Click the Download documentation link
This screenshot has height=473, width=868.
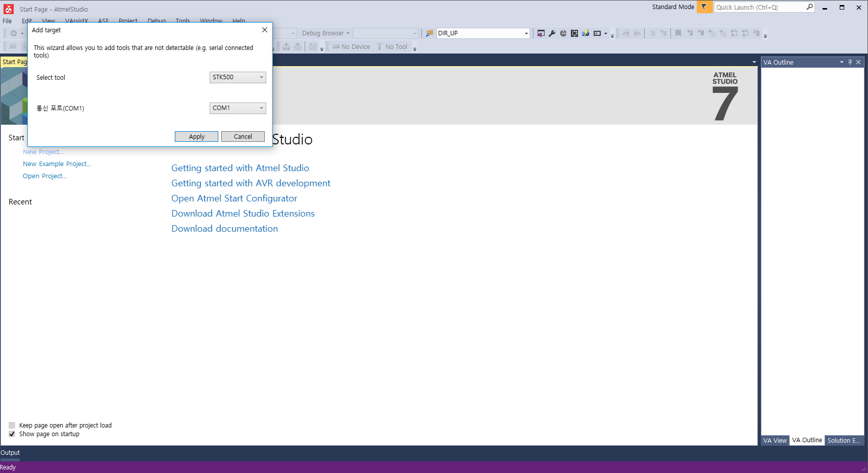pyautogui.click(x=224, y=229)
